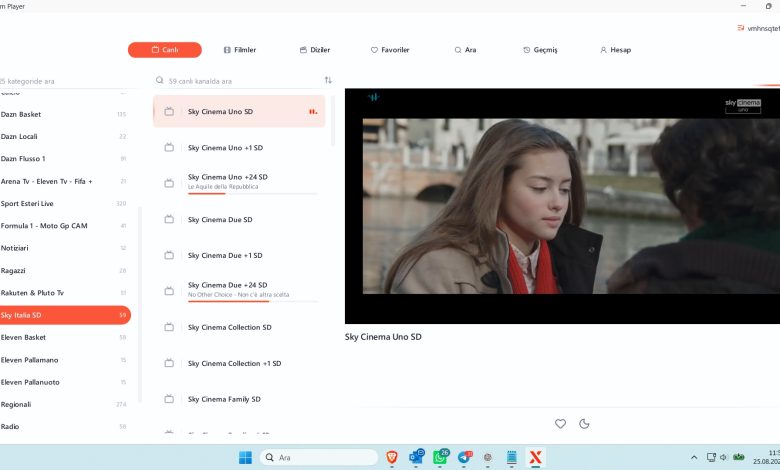The width and height of the screenshot is (780, 470).
Task: Play Sky Cinema Due +24 SD
Action: 239,291
